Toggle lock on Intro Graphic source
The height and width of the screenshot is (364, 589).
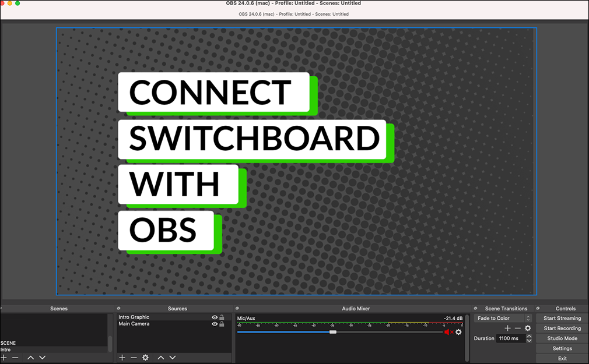coord(222,317)
